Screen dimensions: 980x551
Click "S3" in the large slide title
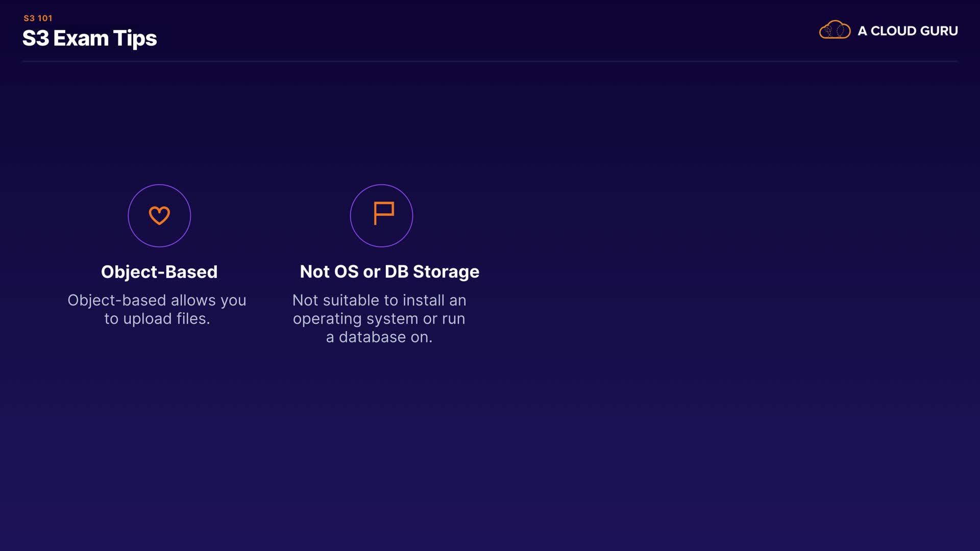click(x=36, y=39)
